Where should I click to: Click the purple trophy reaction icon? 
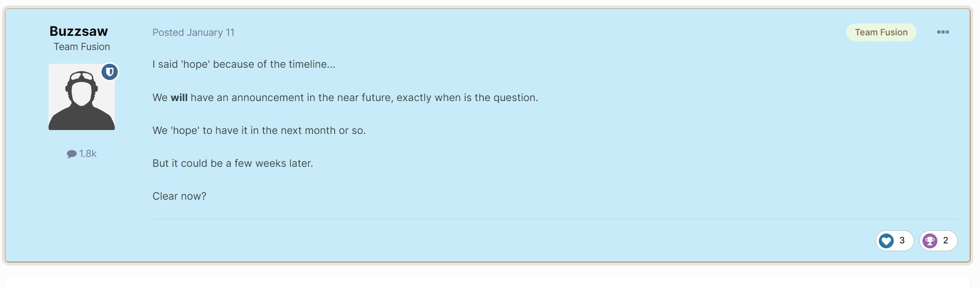coord(929,240)
